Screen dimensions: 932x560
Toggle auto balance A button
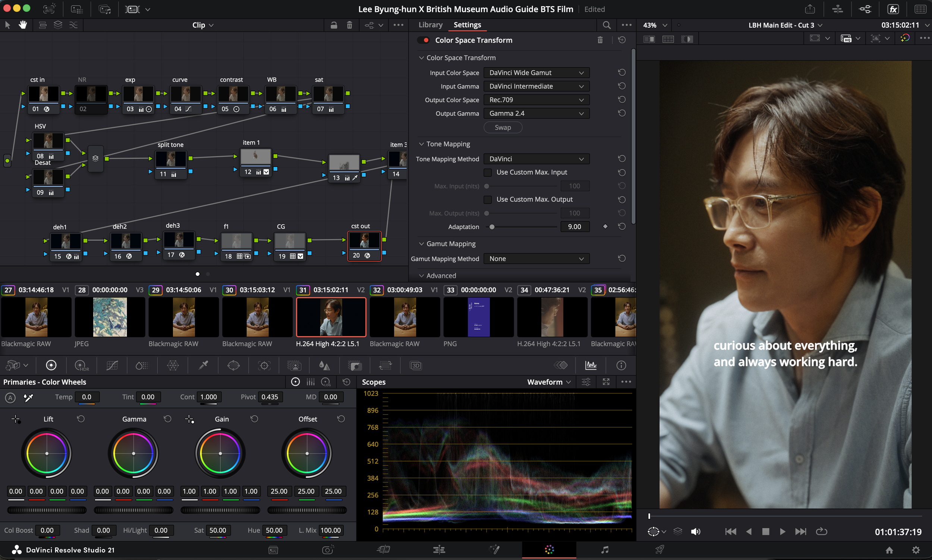10,397
